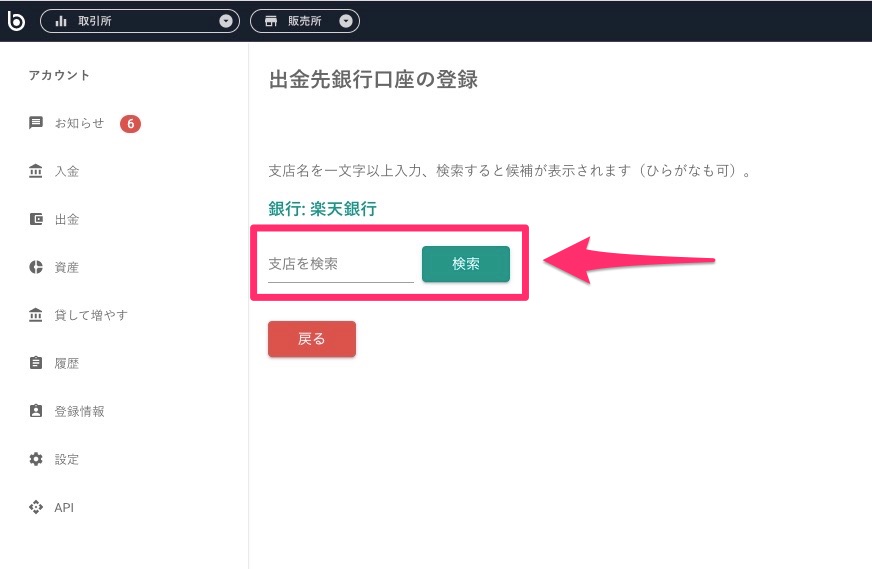Focus the 支店を検索 input field
Viewport: 872px width, 569px height.
tap(341, 264)
